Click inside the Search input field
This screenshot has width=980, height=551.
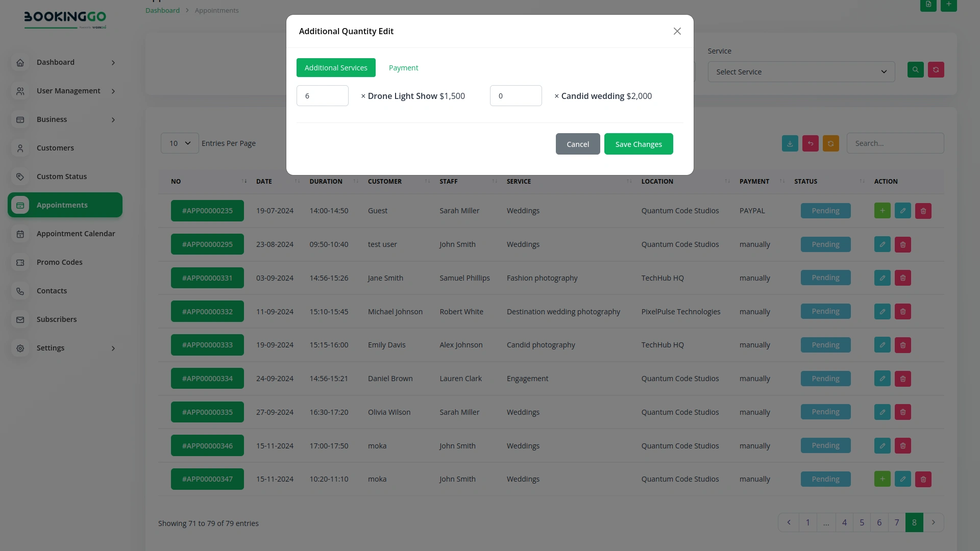point(895,143)
